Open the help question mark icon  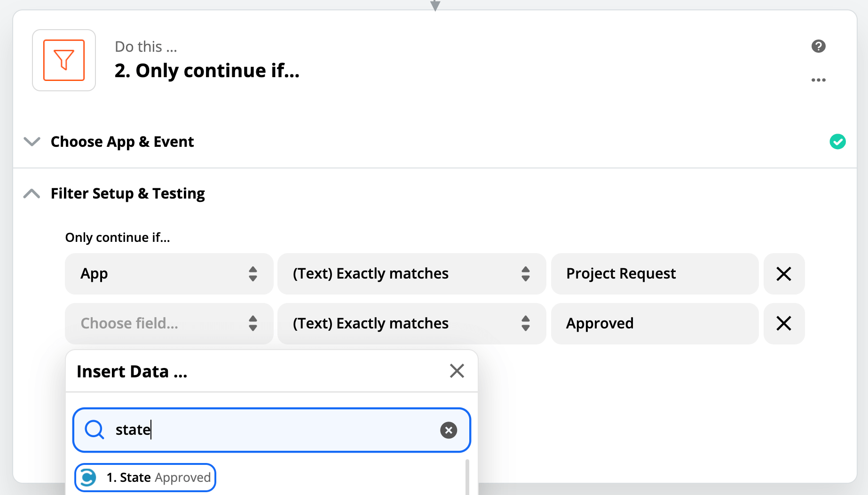[818, 46]
